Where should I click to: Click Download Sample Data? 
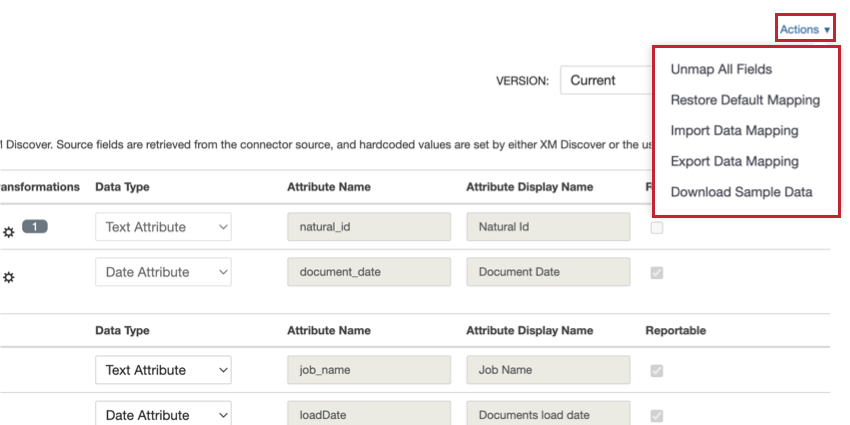coord(741,192)
